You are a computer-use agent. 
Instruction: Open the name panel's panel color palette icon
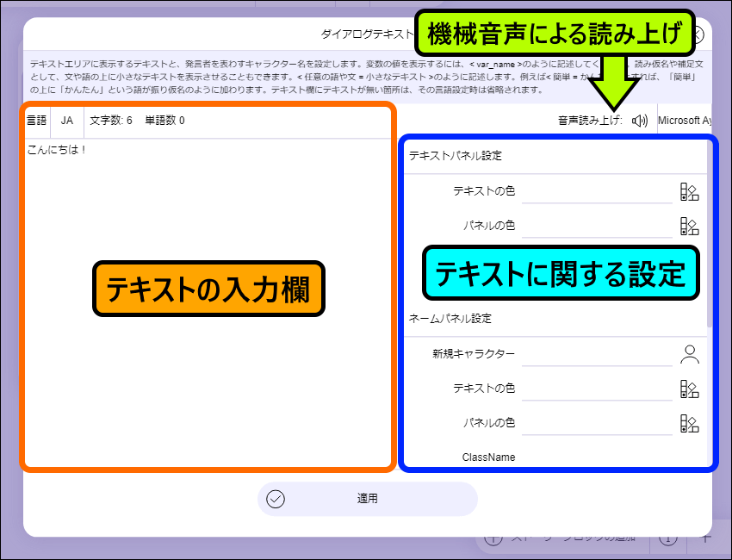pos(689,423)
